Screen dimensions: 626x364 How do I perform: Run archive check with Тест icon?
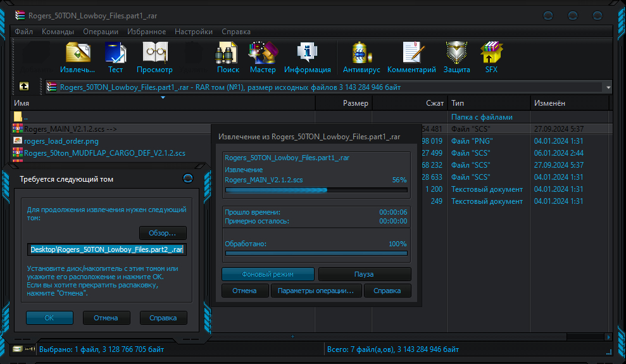(115, 53)
